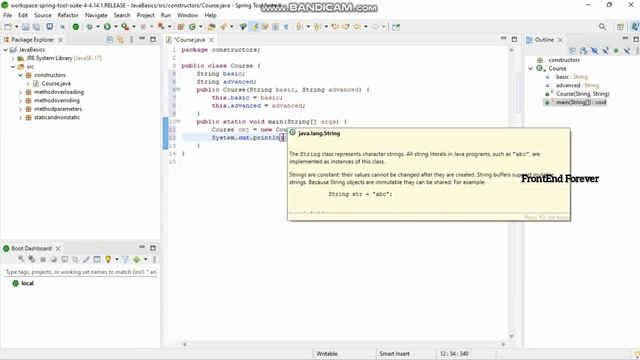Open the New file dropdown arrow

[16, 27]
